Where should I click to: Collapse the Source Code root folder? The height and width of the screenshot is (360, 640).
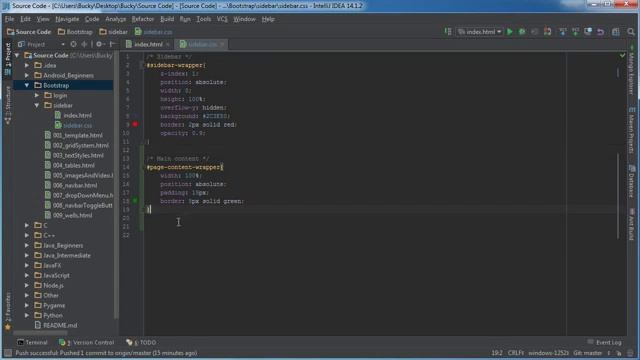pos(17,55)
